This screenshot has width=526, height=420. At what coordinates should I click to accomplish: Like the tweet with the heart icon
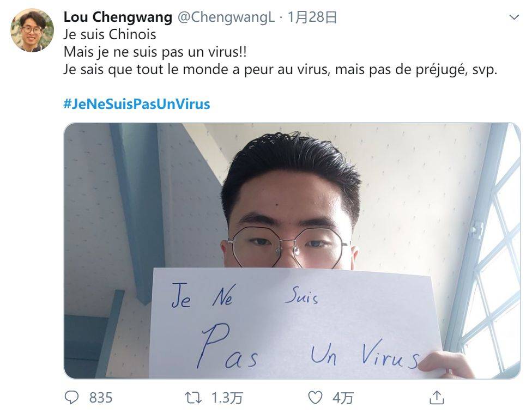tap(315, 398)
